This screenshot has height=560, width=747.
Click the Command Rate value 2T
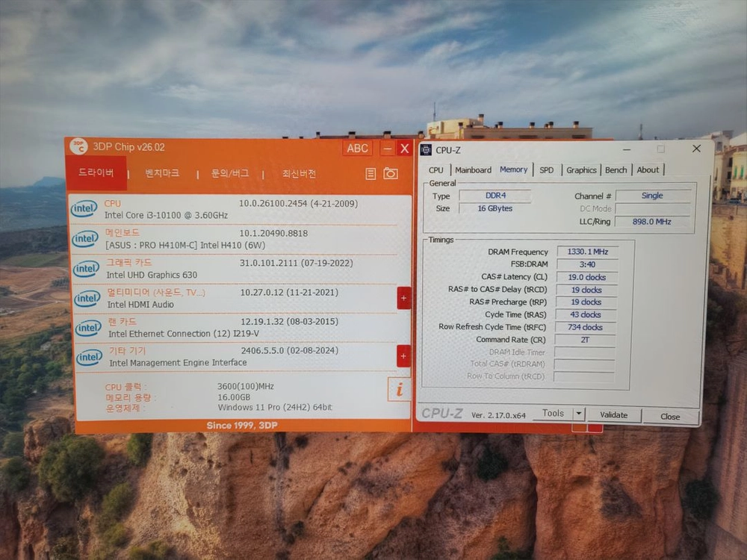(x=585, y=340)
